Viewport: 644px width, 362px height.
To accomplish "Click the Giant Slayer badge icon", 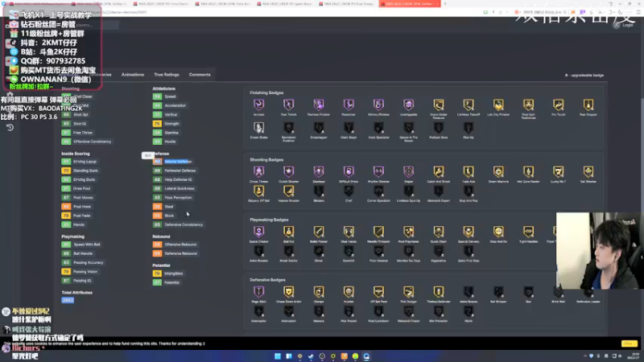I will 349,128.
